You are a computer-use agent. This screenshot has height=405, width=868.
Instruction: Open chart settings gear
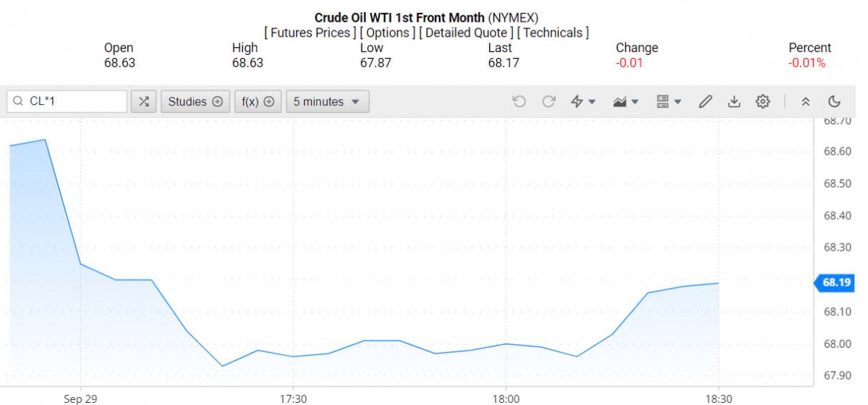[x=762, y=102]
